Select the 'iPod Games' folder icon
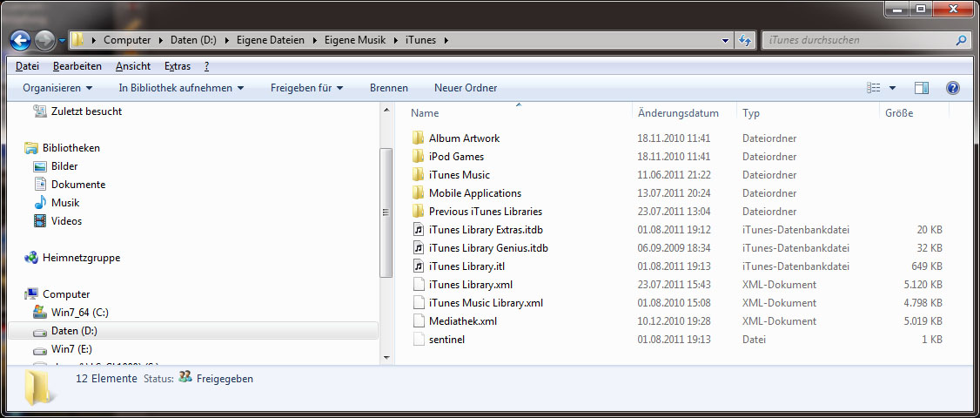The height and width of the screenshot is (418, 980). click(418, 157)
